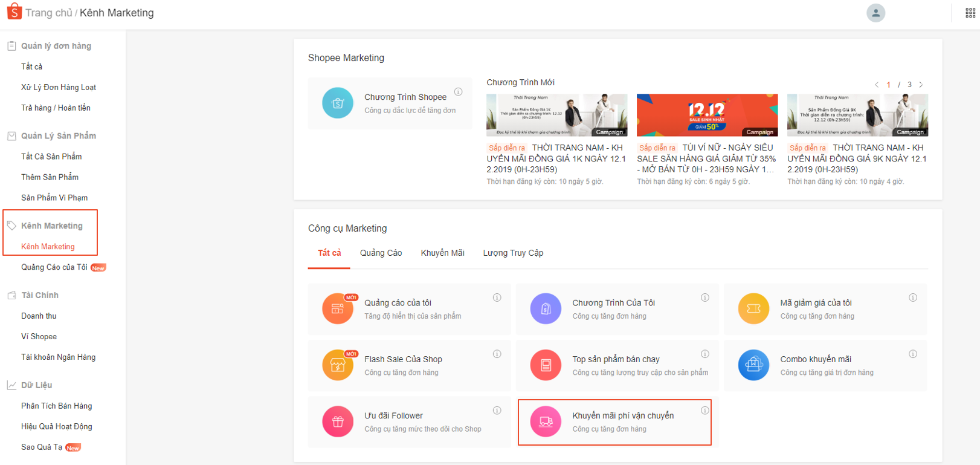Open the Ưu đãi Follower gift icon
Screen dimensions: 980x465
[x=338, y=421]
